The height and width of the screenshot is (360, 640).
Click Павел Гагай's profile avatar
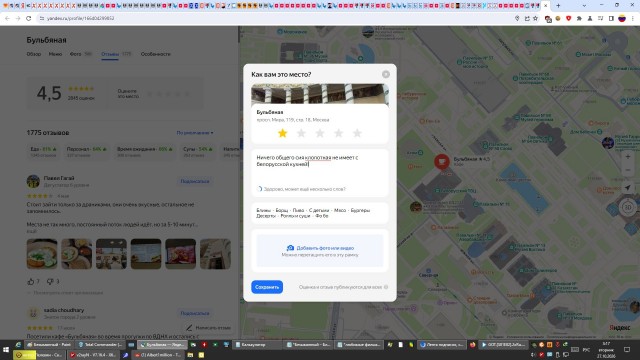coord(33,181)
